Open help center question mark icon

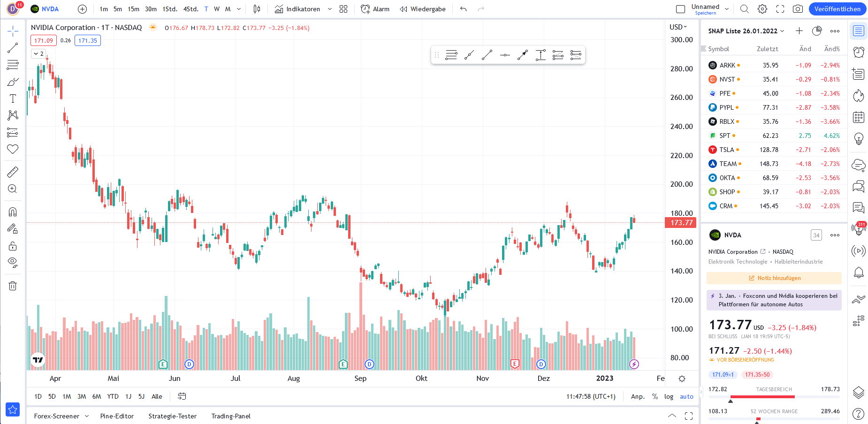point(859,414)
